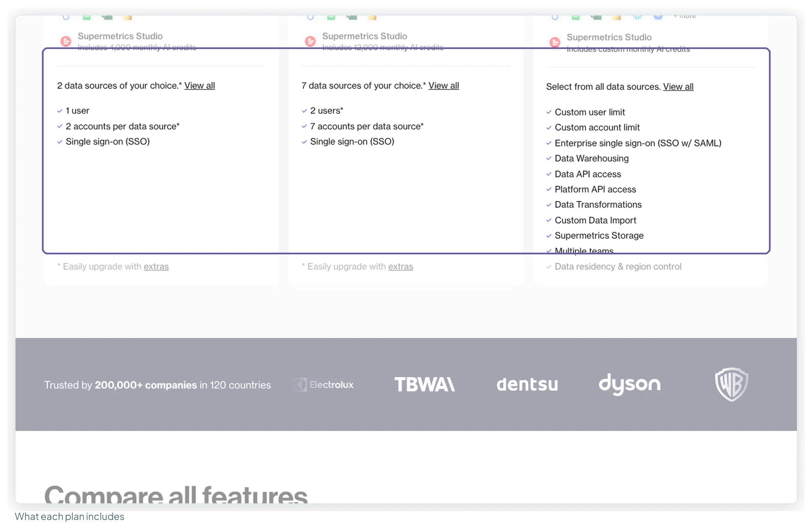Click 'Single sign-on (SSO)' in the 2 users plan
Viewport: 812px width, 531px height.
click(x=352, y=142)
